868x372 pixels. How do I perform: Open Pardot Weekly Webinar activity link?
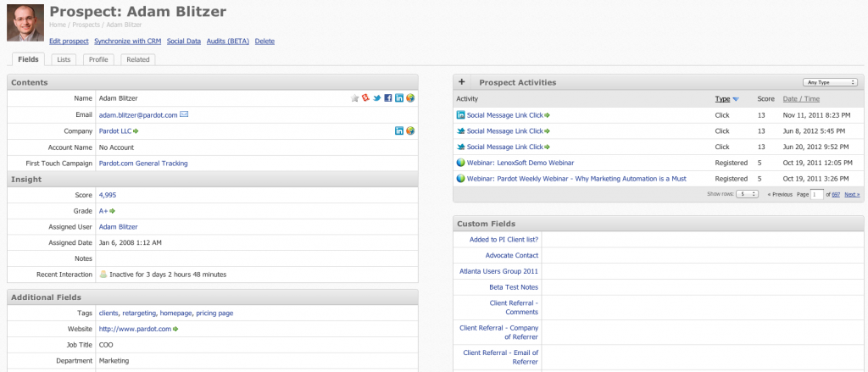pos(576,179)
